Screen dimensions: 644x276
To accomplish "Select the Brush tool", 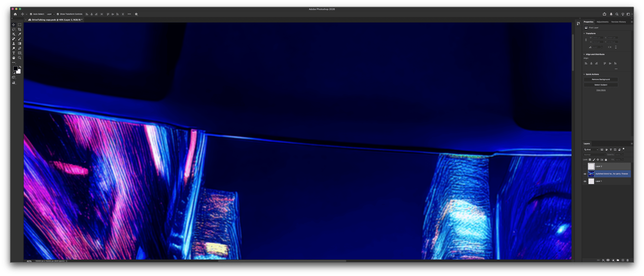I will 20,39.
